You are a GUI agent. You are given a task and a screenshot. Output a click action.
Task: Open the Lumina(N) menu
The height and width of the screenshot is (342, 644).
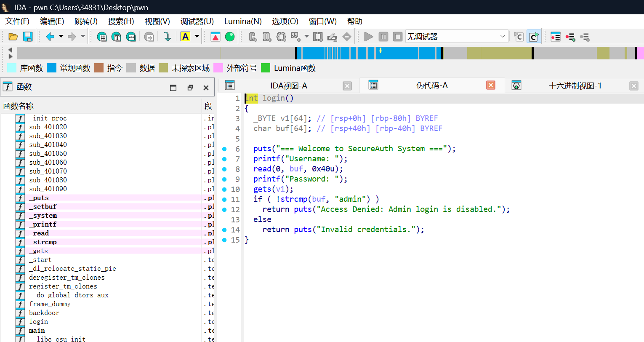[x=243, y=21]
